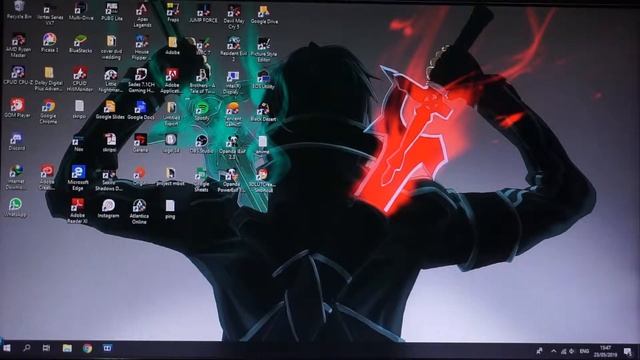Select the project mbull file

pos(170,177)
